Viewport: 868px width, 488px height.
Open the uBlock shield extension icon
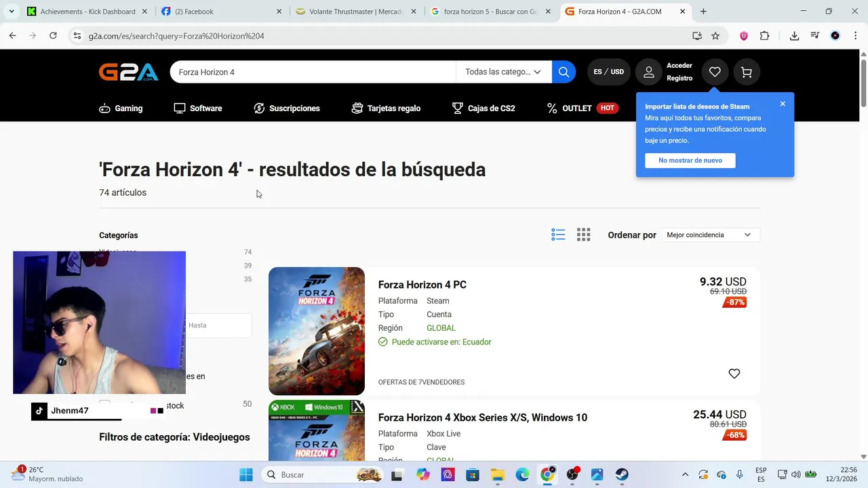744,36
